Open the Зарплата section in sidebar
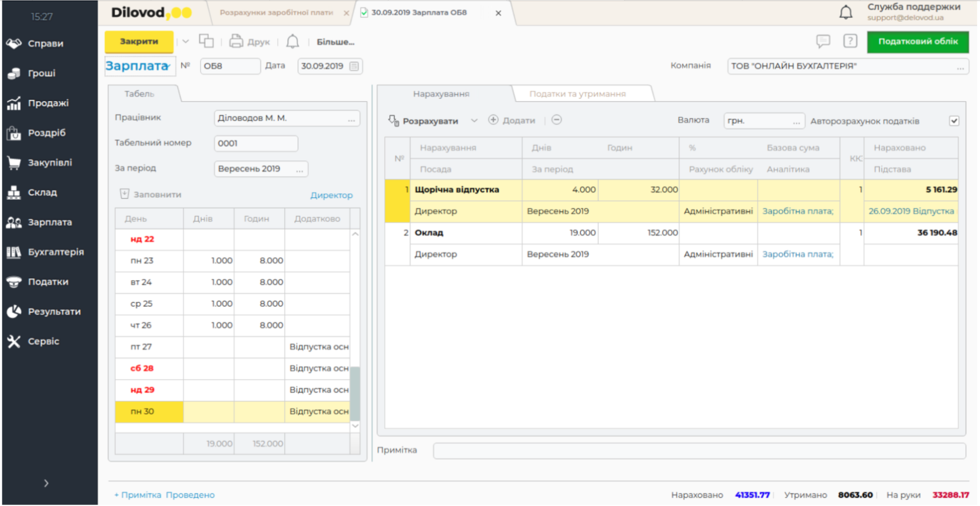This screenshot has height=506, width=980. [x=49, y=222]
